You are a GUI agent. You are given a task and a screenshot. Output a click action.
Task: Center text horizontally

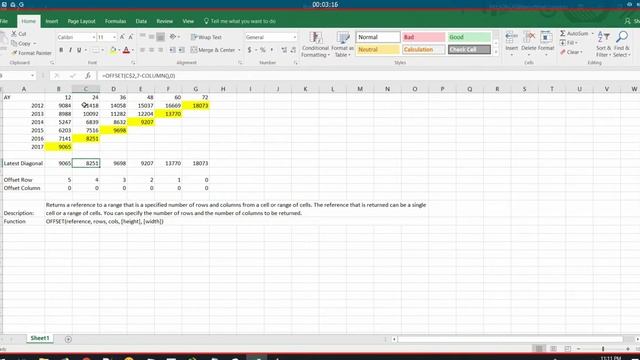tap(151, 50)
